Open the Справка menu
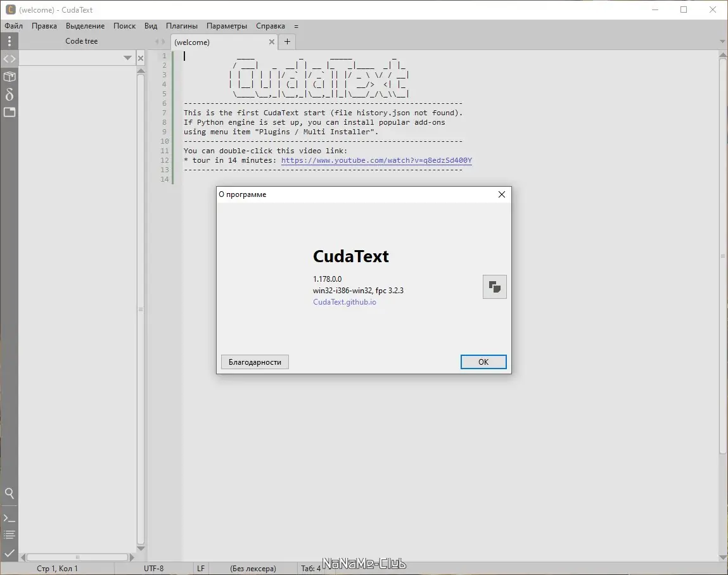 click(x=270, y=26)
